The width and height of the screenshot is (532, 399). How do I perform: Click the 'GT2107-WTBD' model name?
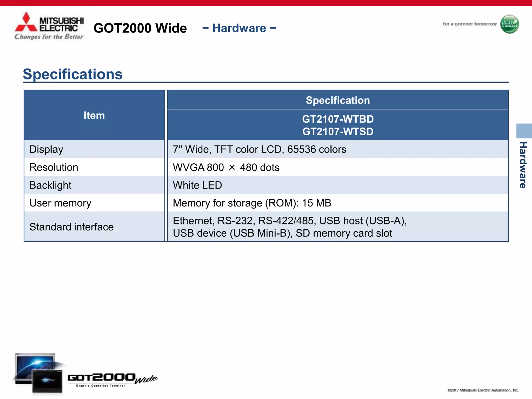338,119
